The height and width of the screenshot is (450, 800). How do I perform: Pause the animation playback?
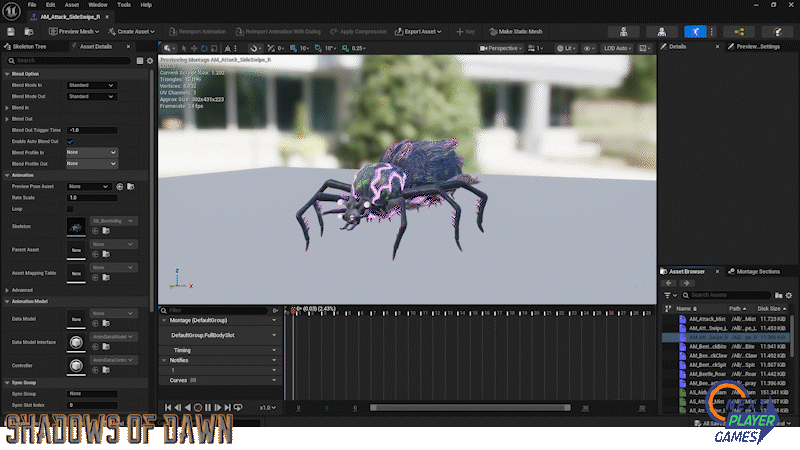click(x=208, y=407)
